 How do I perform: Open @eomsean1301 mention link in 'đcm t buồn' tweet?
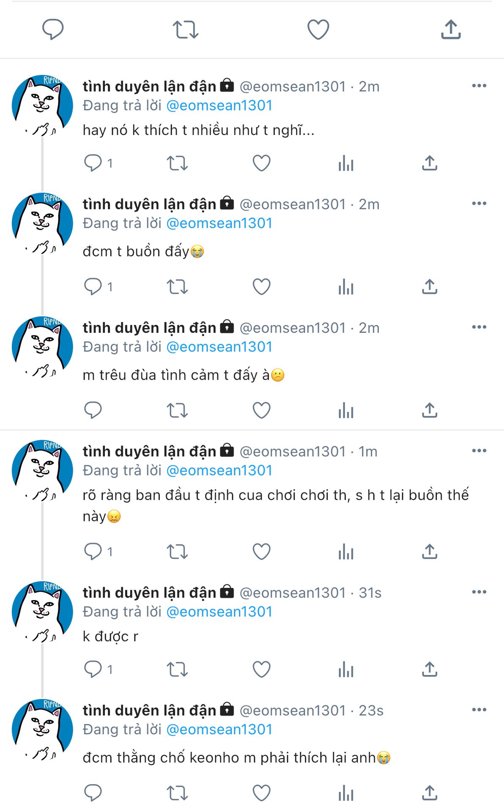click(x=219, y=223)
